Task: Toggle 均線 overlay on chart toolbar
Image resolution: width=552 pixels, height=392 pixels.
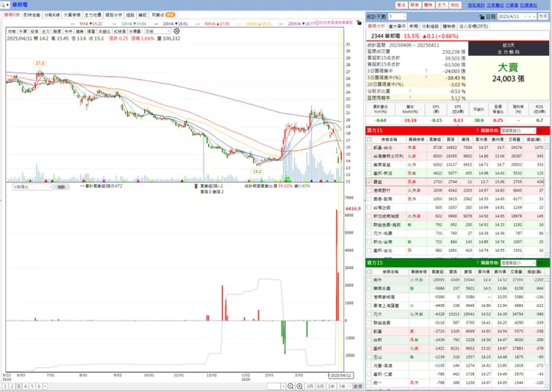Action: coord(12,31)
